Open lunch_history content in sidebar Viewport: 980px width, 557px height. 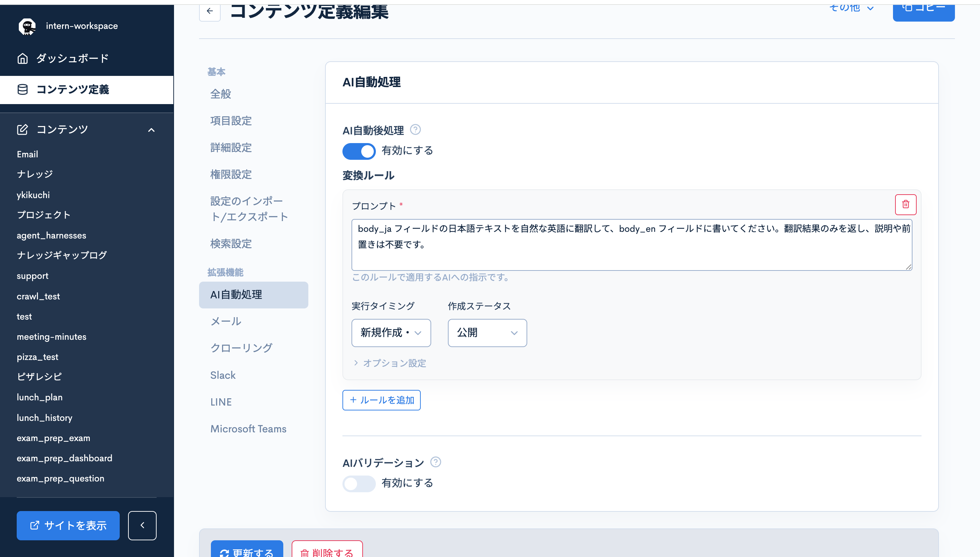coord(44,418)
